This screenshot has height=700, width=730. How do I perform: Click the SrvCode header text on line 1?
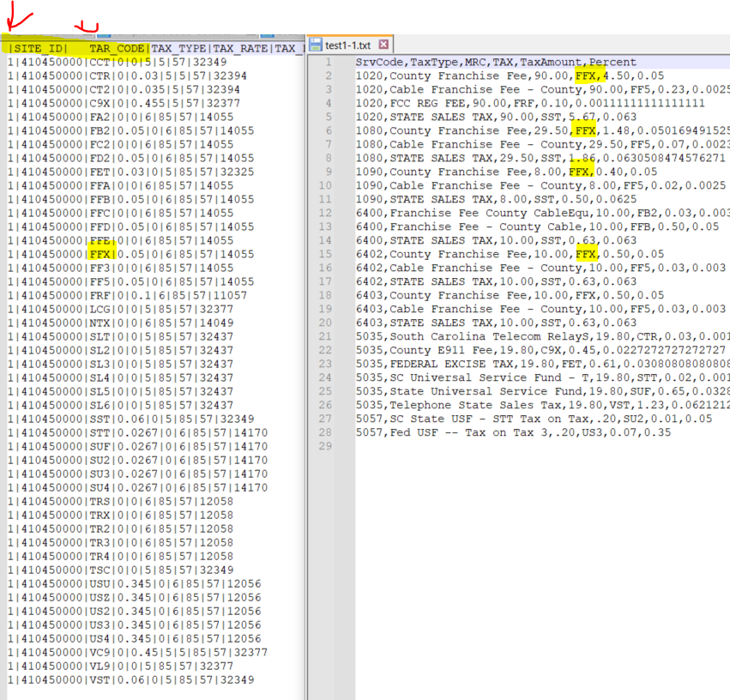tap(379, 61)
